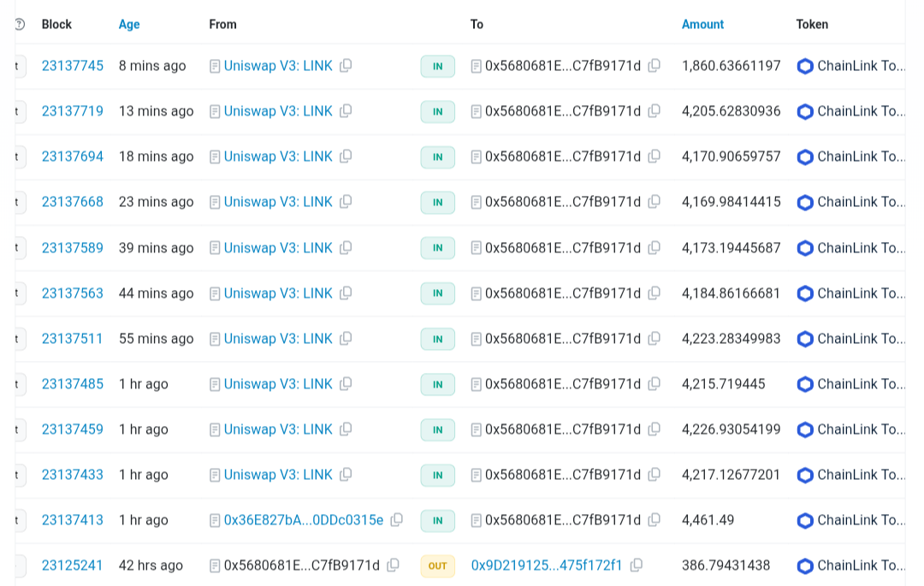Image resolution: width=924 pixels, height=586 pixels.
Task: Open block 23137694
Action: click(73, 156)
